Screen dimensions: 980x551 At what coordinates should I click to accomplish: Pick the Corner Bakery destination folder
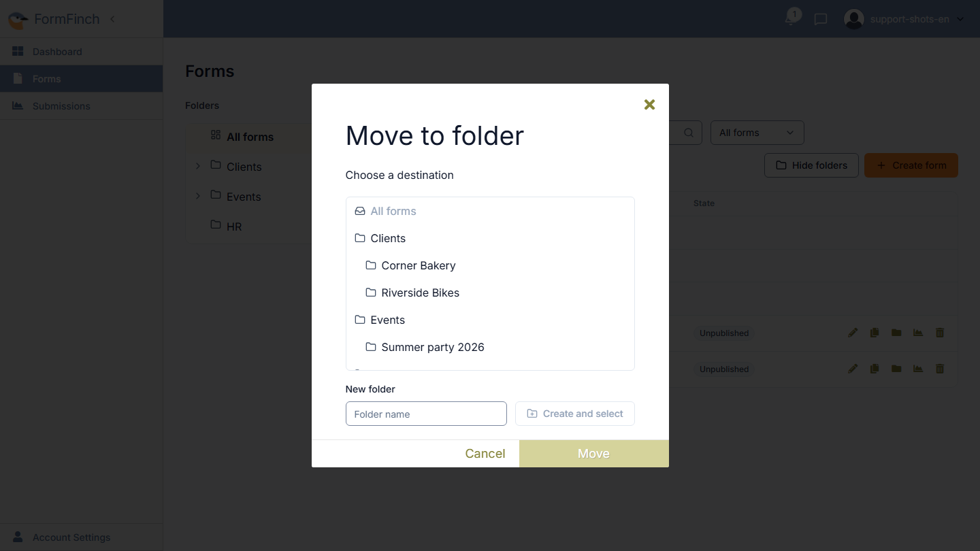pos(490,265)
